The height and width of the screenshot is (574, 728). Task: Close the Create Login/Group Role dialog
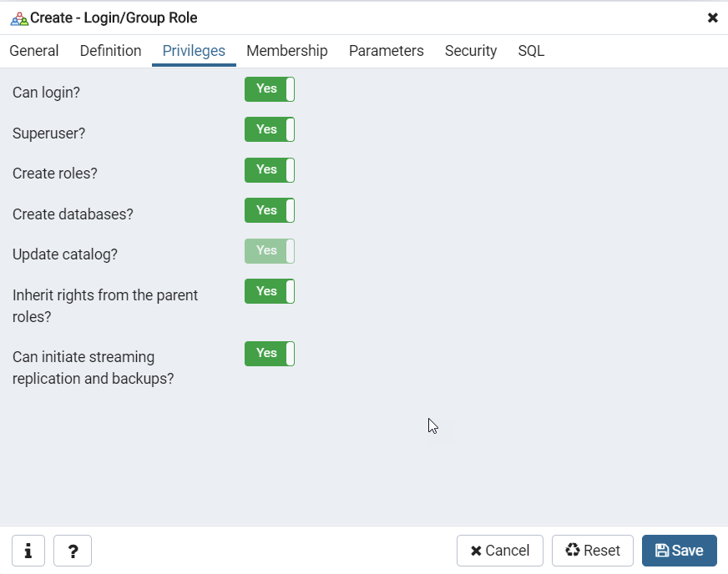coord(712,18)
